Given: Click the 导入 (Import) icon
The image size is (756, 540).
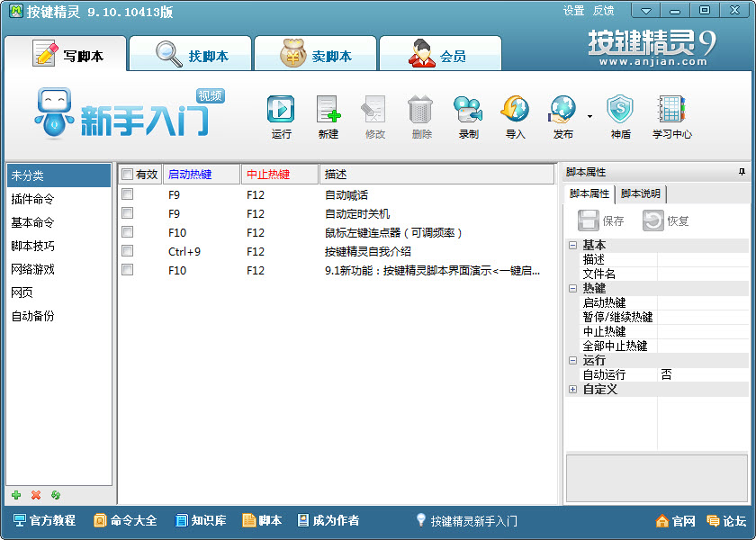Looking at the screenshot, I should tap(515, 110).
